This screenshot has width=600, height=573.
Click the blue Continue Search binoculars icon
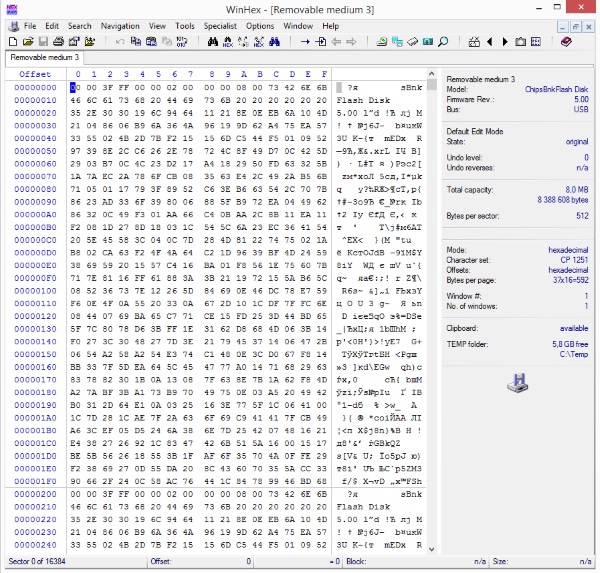274,41
